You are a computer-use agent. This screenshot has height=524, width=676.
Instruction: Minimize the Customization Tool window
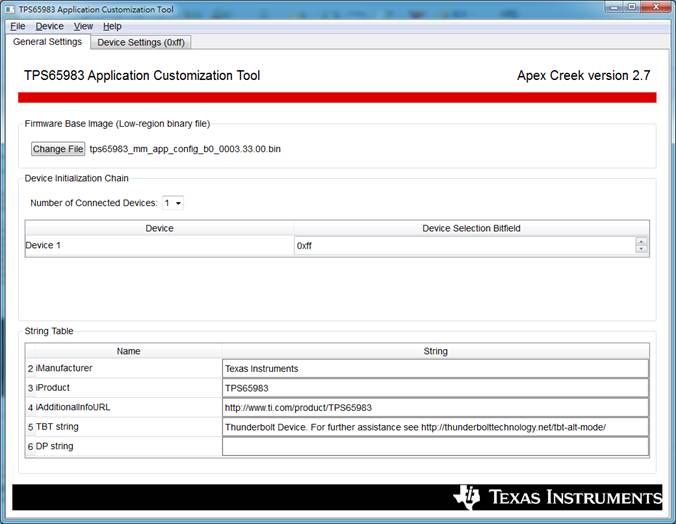pos(614,6)
